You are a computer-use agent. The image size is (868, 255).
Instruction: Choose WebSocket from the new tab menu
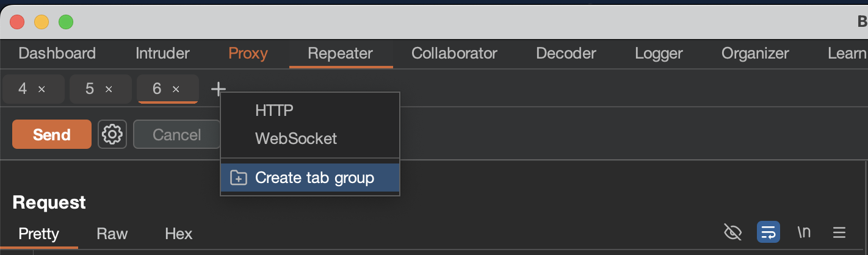(295, 138)
